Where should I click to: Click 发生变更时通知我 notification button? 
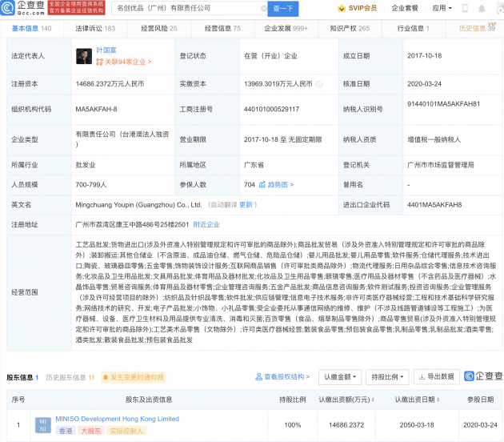(134, 377)
